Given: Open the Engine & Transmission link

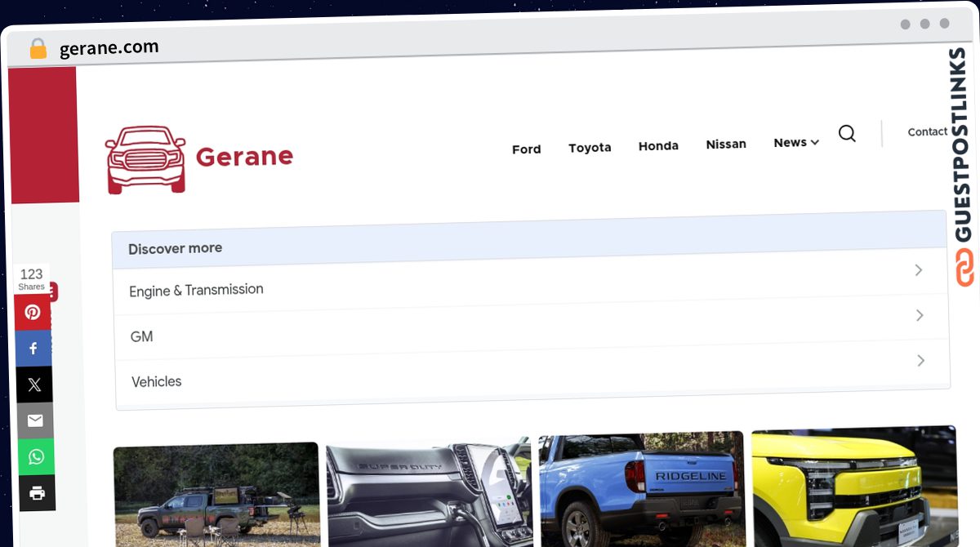Looking at the screenshot, I should (196, 290).
